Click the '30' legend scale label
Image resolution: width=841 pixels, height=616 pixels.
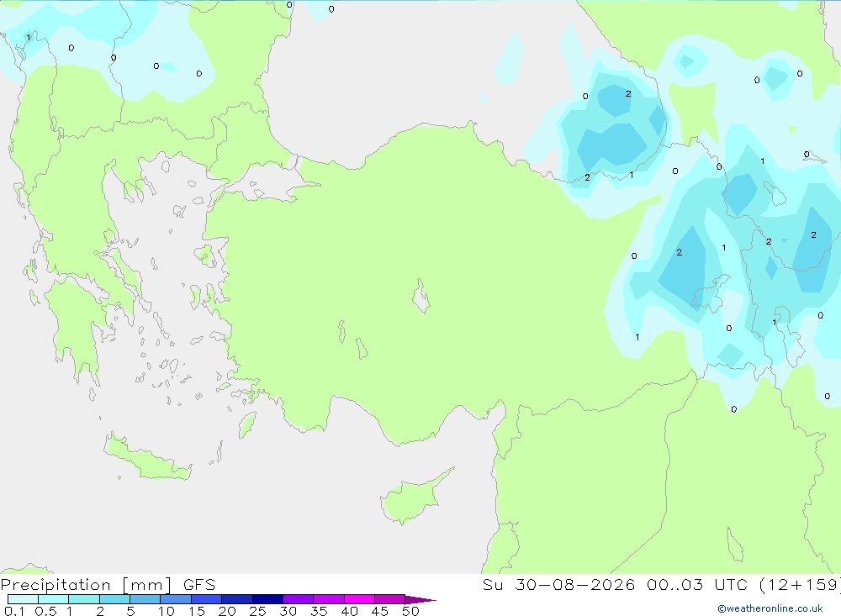click(288, 611)
